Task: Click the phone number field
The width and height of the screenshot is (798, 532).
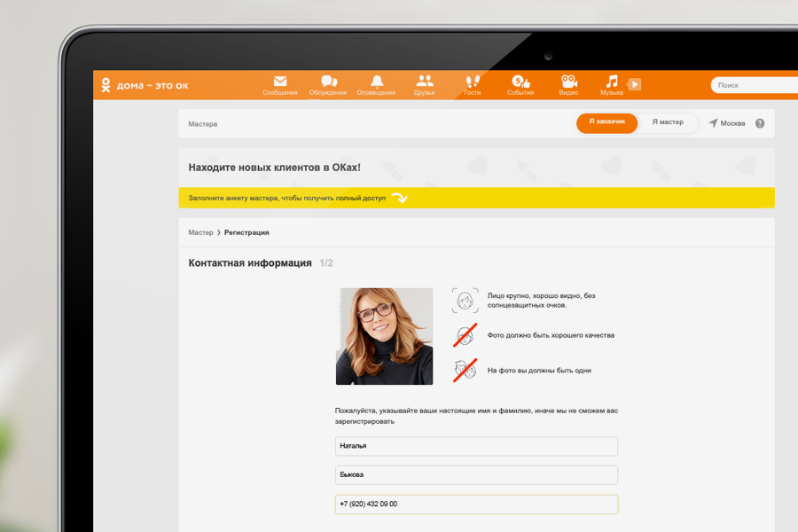Action: tap(476, 504)
